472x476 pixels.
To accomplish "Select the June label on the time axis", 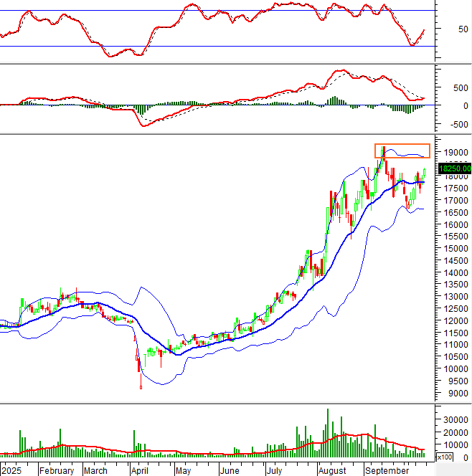I will pyautogui.click(x=229, y=471).
